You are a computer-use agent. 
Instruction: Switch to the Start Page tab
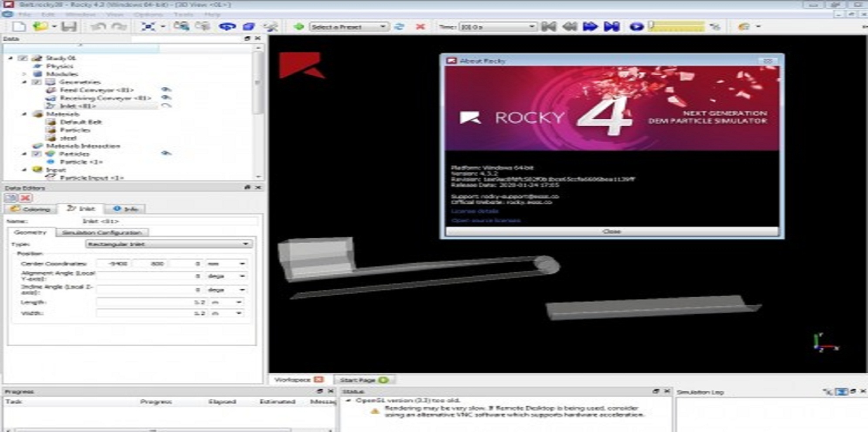pyautogui.click(x=364, y=380)
